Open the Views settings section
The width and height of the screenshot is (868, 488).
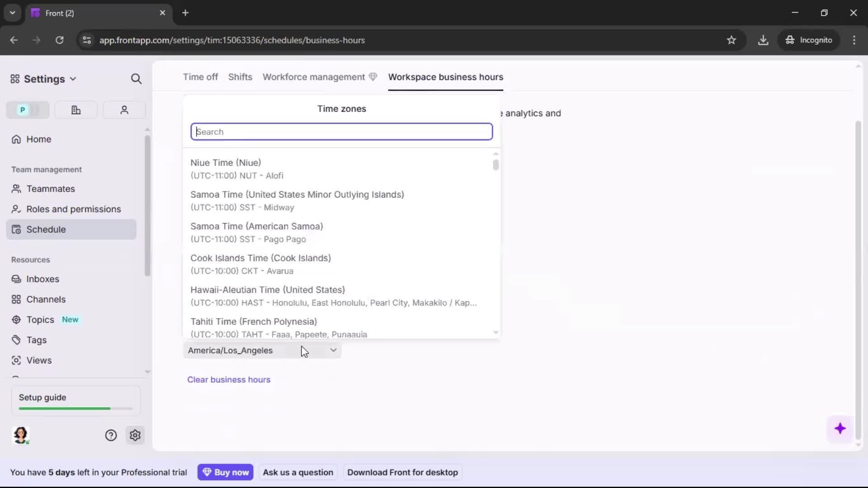click(x=39, y=360)
